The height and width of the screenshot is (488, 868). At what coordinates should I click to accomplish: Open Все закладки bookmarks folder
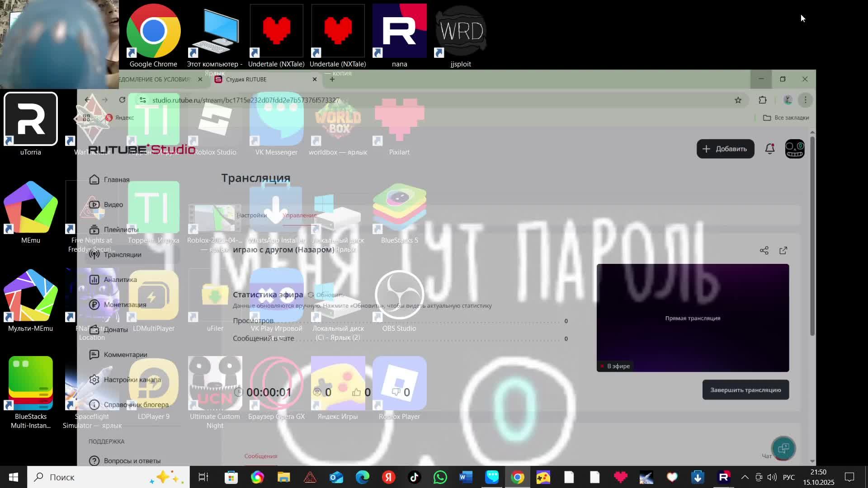(786, 117)
